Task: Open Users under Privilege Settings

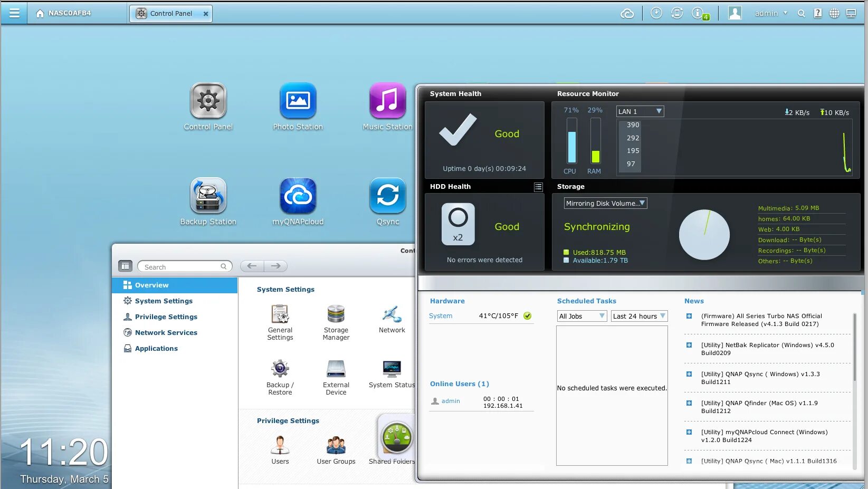Action: [x=280, y=450]
